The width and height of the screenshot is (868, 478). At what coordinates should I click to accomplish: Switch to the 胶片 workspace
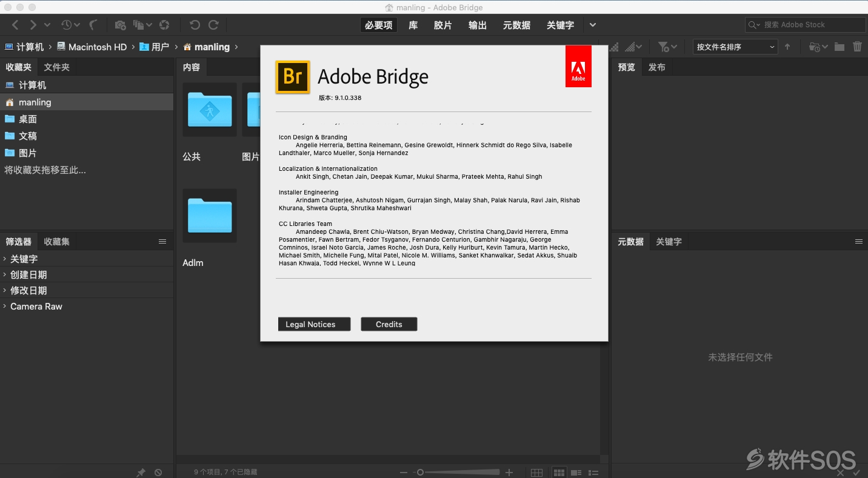[443, 25]
